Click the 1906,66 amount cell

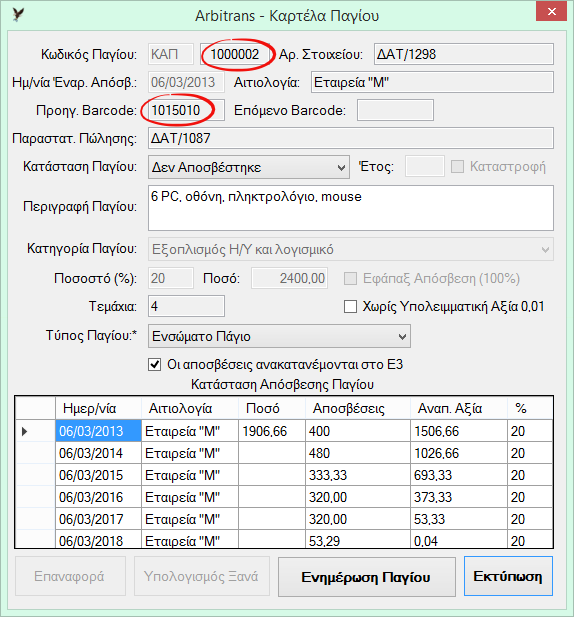point(272,431)
